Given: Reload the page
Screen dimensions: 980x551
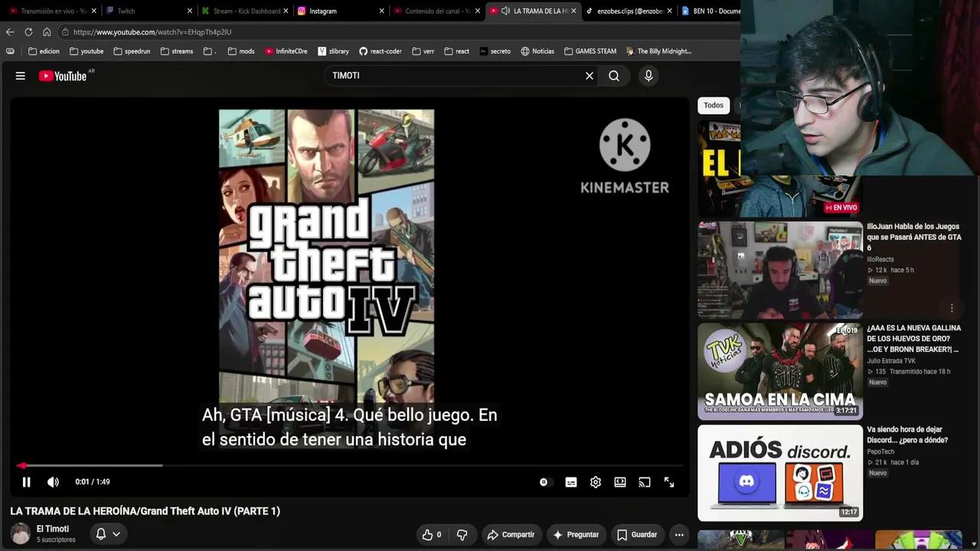Looking at the screenshot, I should [28, 32].
